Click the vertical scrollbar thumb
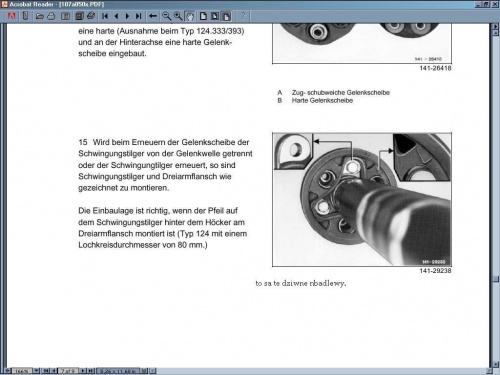The image size is (500, 375). click(496, 278)
